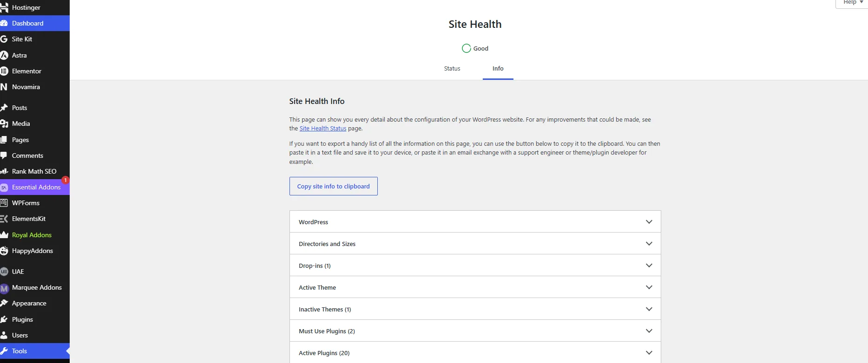The width and height of the screenshot is (868, 363).
Task: Open the Royal Addons menu label
Action: [32, 235]
